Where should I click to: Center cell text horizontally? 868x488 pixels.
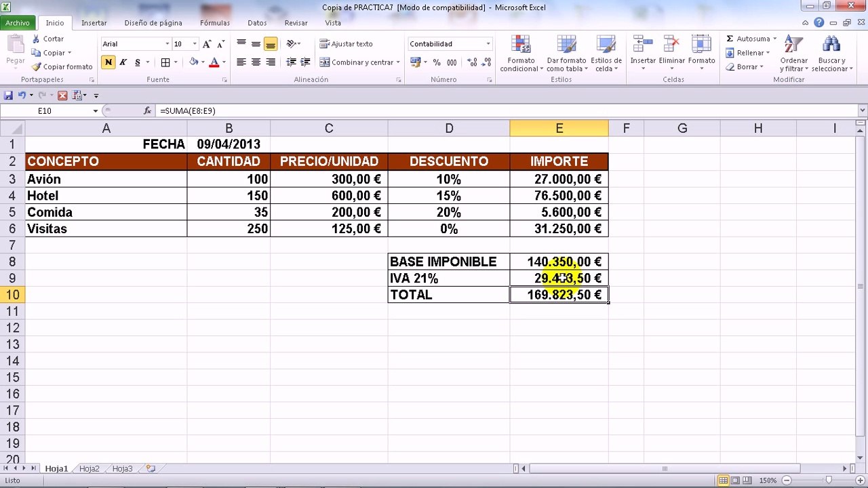click(x=256, y=62)
